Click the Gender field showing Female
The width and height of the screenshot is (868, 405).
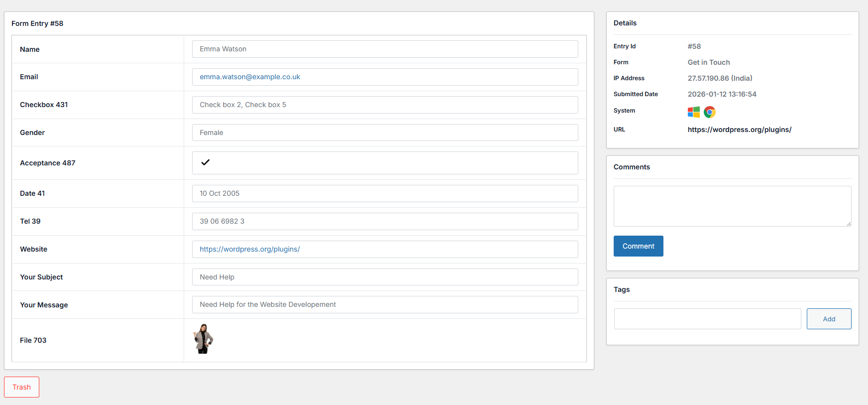pos(385,133)
